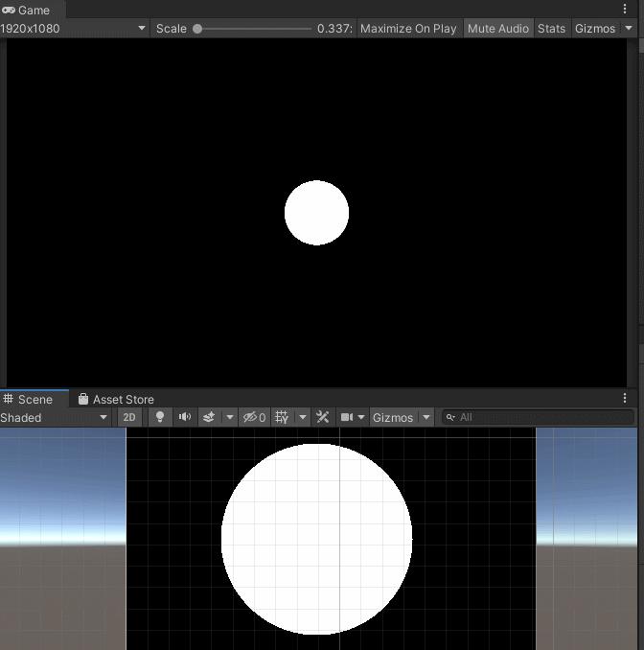Viewport: 644px width, 650px height.
Task: Select the large white circle in Scene view
Action: [316, 539]
